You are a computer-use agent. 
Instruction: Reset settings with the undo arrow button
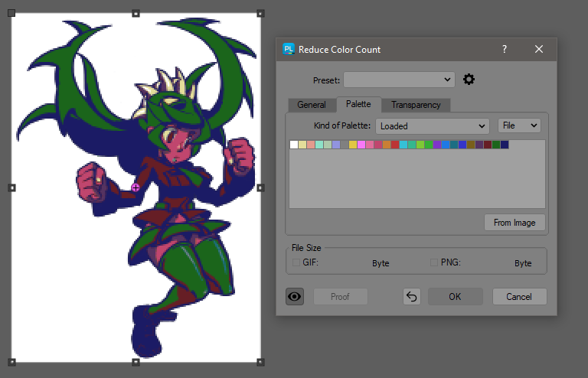(412, 297)
